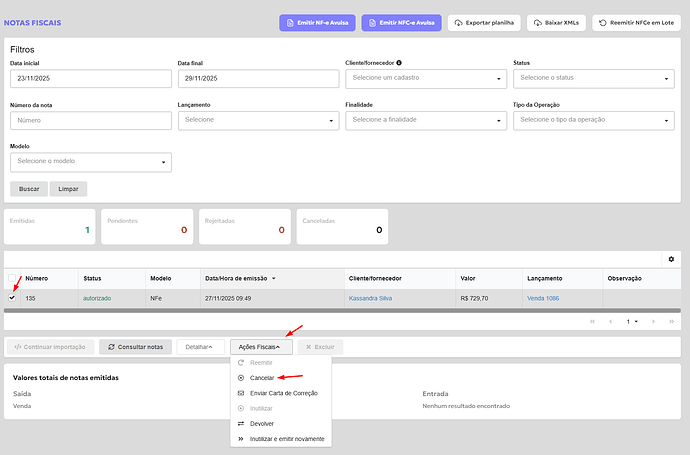Viewport: 690px width, 455px height.
Task: Select Enviar Carta de Correção menu item
Action: coord(283,393)
